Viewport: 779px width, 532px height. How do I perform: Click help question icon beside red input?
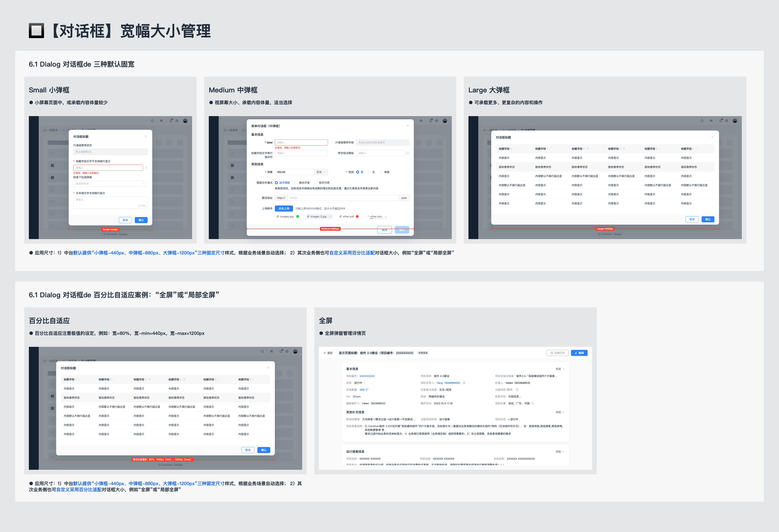click(146, 168)
